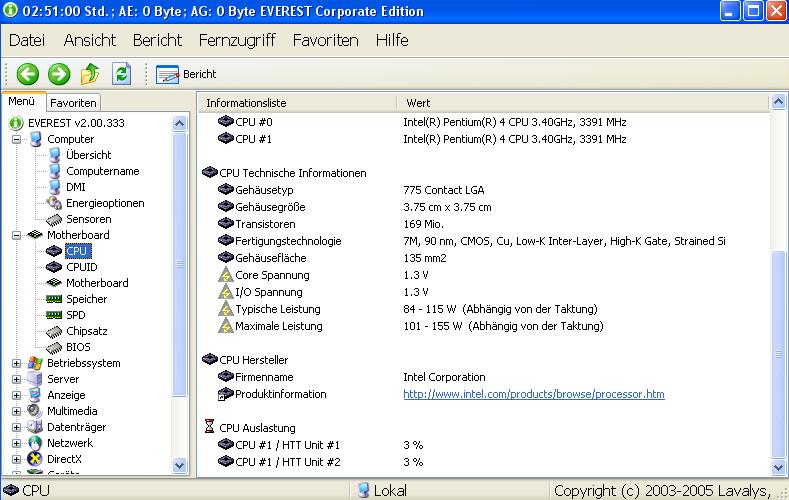Open the Hilfe menu
Viewport: 789px width, 500px height.
pyautogui.click(x=392, y=40)
